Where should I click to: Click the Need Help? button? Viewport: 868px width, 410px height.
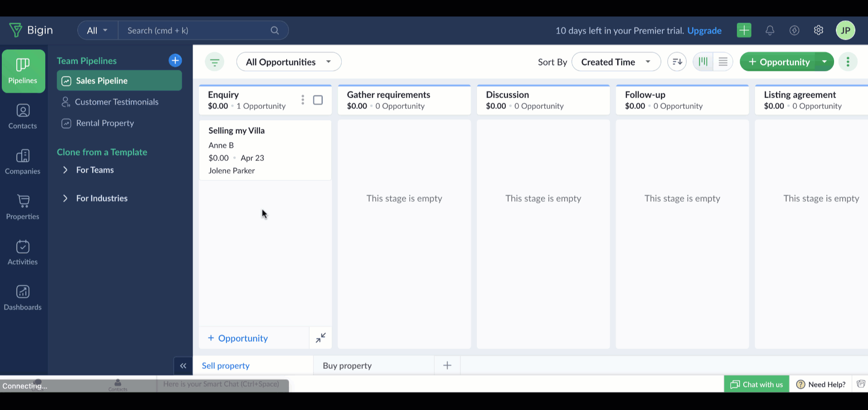pos(821,384)
